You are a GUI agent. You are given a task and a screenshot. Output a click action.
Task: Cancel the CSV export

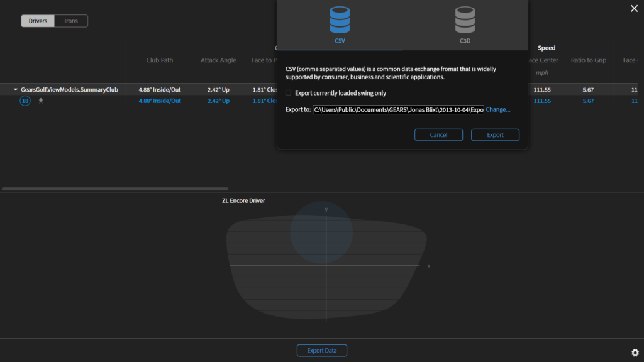pyautogui.click(x=438, y=134)
